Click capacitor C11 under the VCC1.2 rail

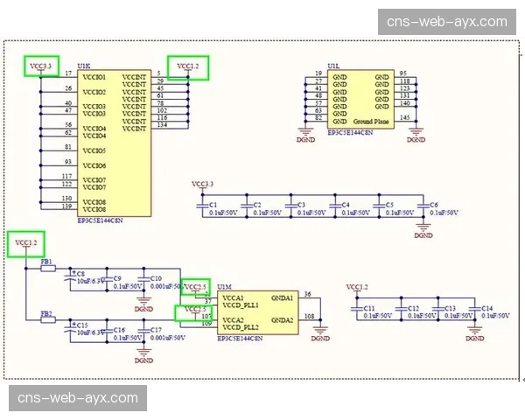point(357,311)
